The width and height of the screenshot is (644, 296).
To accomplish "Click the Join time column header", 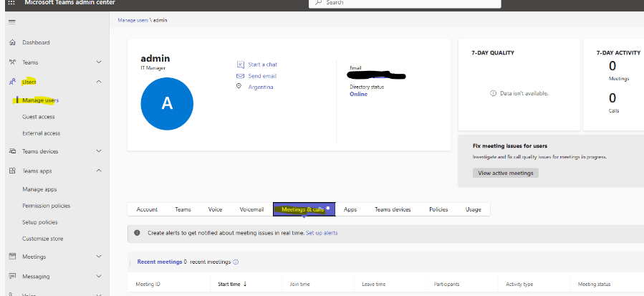I will coord(300,284).
